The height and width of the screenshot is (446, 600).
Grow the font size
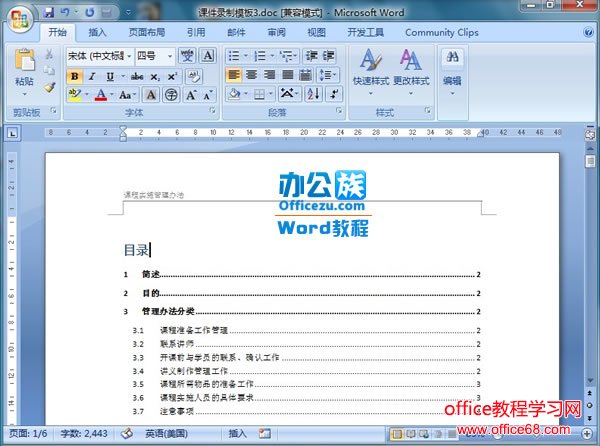coord(191,94)
